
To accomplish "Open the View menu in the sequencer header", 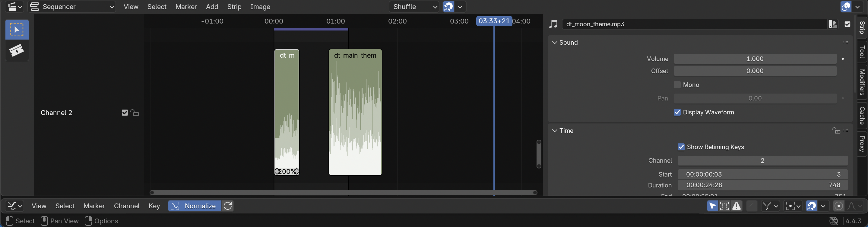I will [131, 7].
